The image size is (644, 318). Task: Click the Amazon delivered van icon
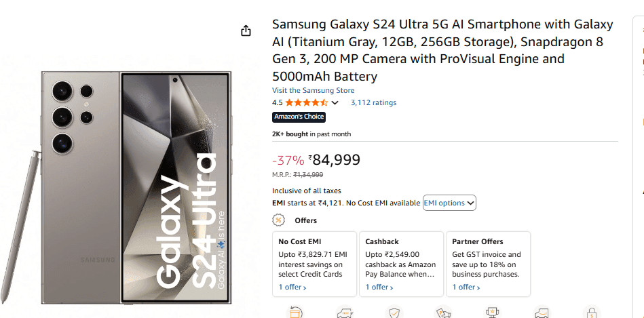coord(542,313)
